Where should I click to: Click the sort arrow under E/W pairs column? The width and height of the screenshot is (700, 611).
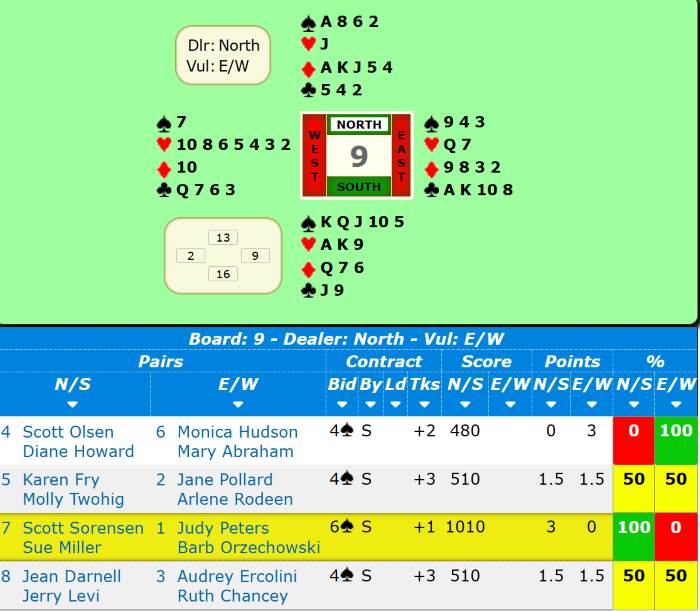238,405
